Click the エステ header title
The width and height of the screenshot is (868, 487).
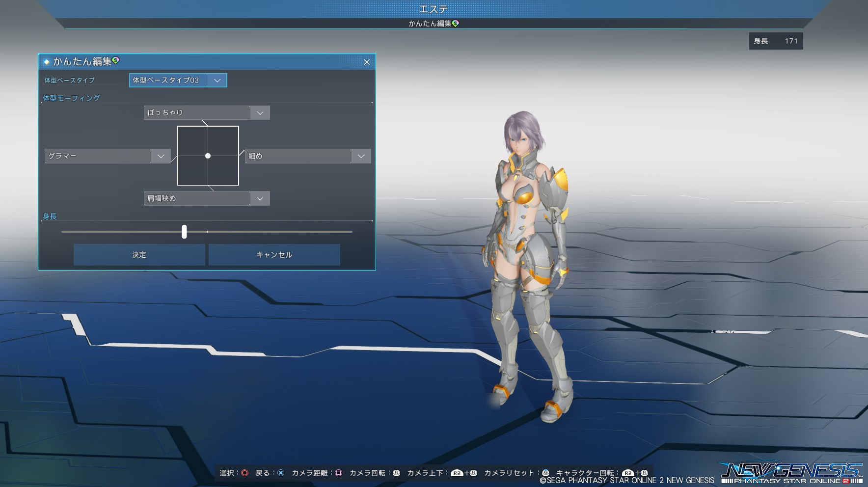434,9
